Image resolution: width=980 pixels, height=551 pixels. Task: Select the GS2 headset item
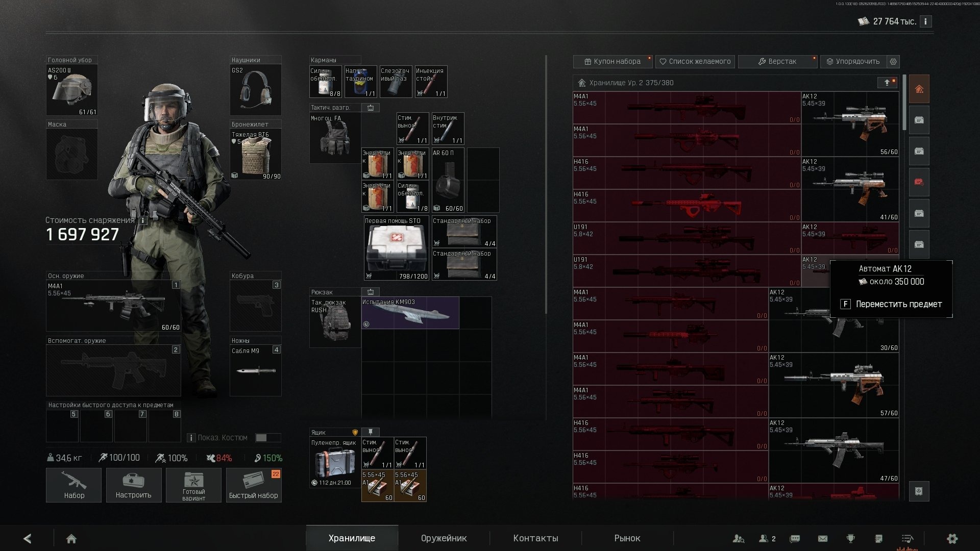(x=256, y=90)
